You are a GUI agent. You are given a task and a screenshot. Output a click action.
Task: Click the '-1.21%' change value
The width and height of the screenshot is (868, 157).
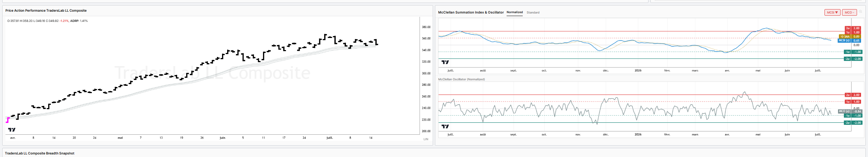(x=64, y=21)
